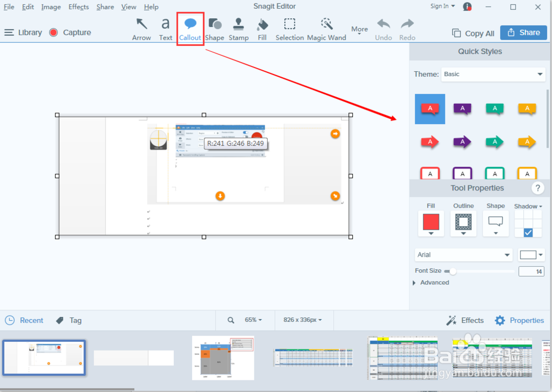Choose the red outlined white callout style
The height and width of the screenshot is (392, 552).
(430, 173)
